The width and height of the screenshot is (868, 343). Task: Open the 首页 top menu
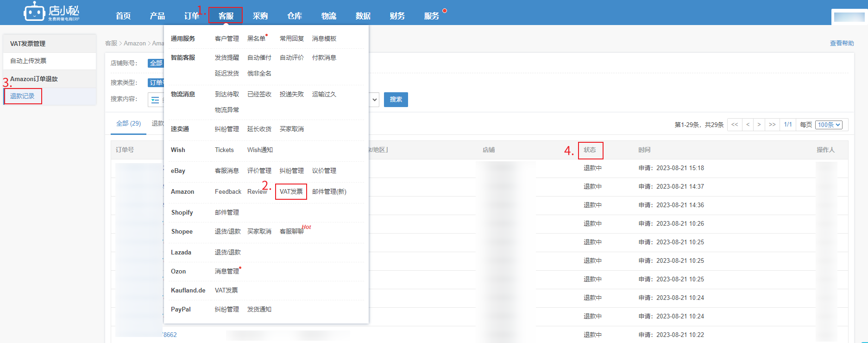pyautogui.click(x=123, y=16)
